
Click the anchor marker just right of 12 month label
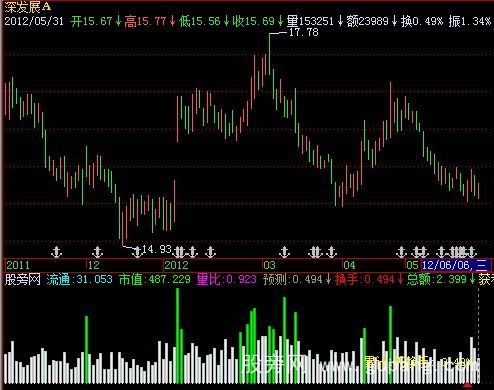pyautogui.click(x=97, y=252)
